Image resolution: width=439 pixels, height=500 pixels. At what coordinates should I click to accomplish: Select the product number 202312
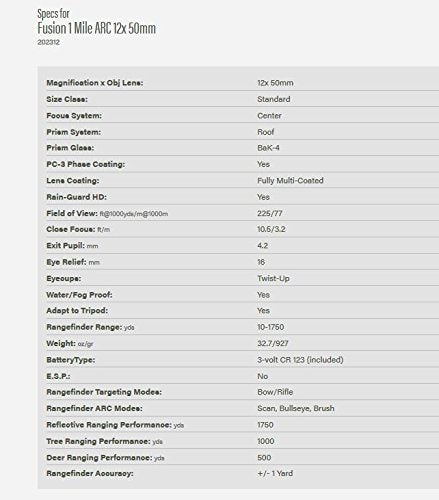click(48, 42)
